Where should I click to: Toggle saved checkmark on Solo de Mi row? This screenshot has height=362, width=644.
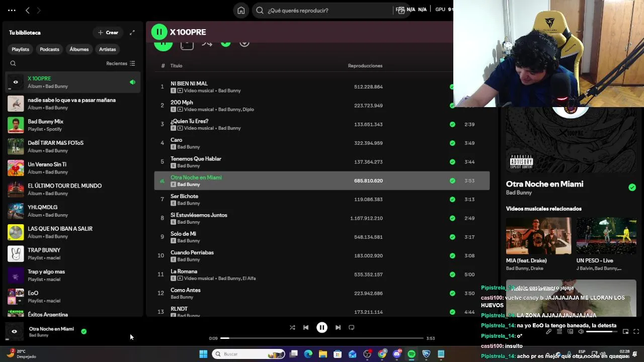pyautogui.click(x=452, y=237)
